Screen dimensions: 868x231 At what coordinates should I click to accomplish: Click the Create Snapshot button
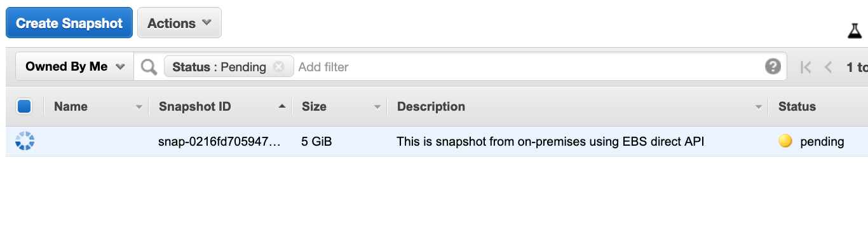click(x=69, y=23)
